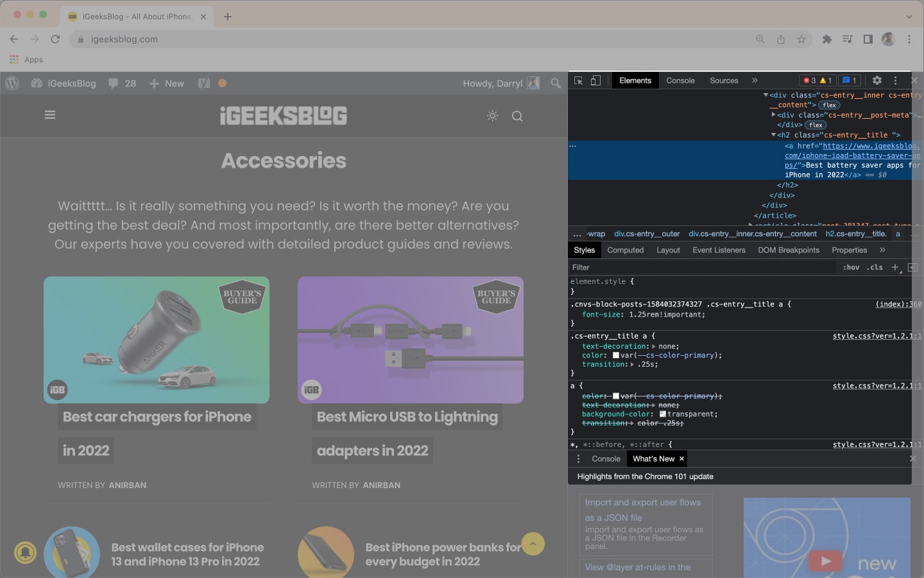Bookmark this page with the star
This screenshot has width=924, height=578.
(x=801, y=39)
